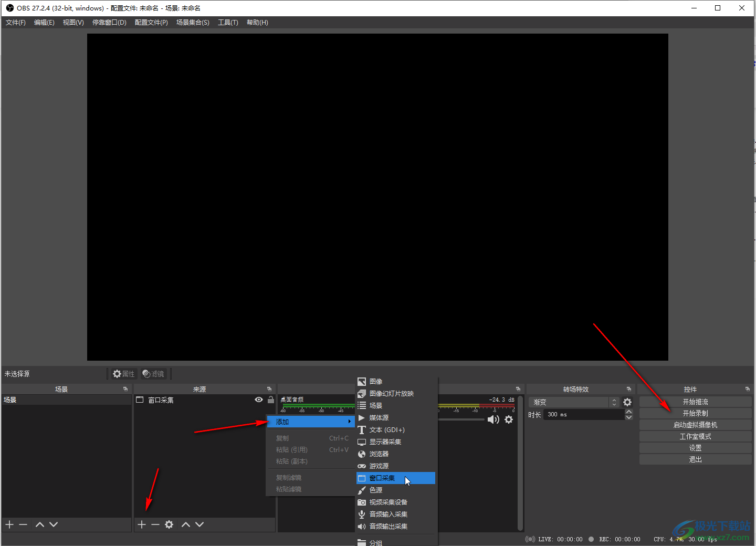Viewport: 756px width, 546px height.
Task: Choose 浏览器 source
Action: point(396,454)
